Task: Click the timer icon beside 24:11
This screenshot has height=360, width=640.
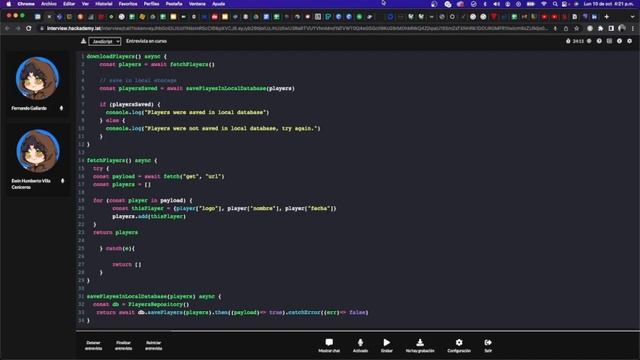Action: (x=568, y=41)
